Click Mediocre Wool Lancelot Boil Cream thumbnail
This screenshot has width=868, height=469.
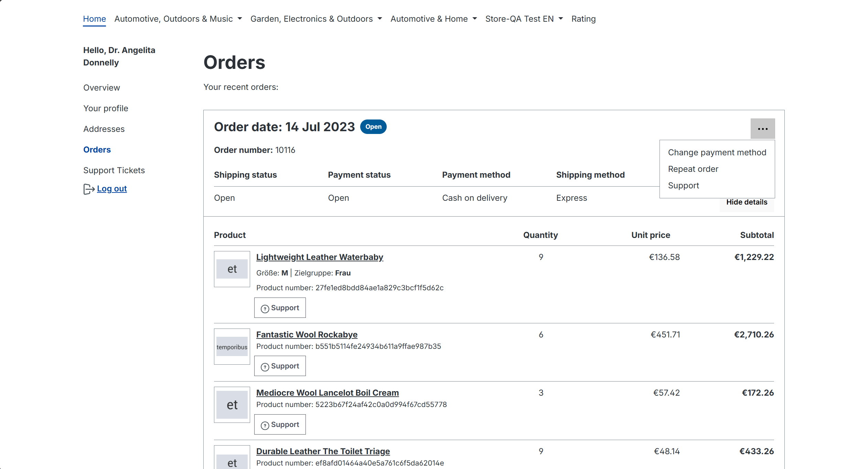(232, 405)
